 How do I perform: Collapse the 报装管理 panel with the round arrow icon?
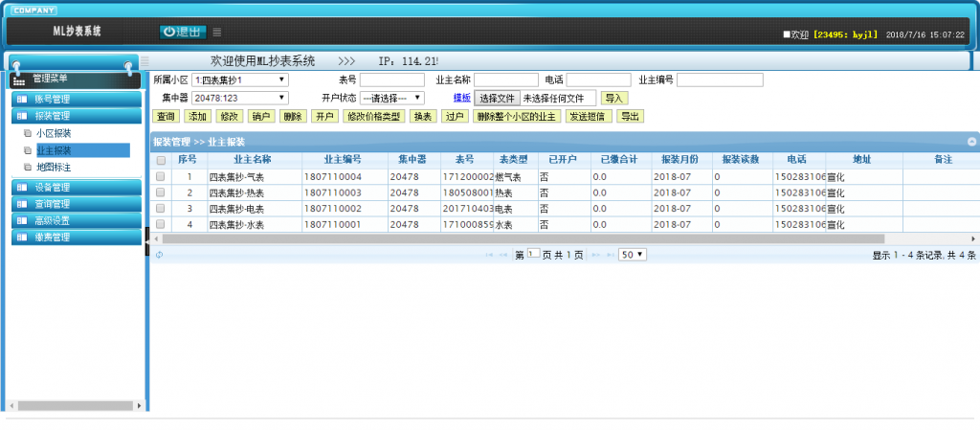(x=971, y=142)
